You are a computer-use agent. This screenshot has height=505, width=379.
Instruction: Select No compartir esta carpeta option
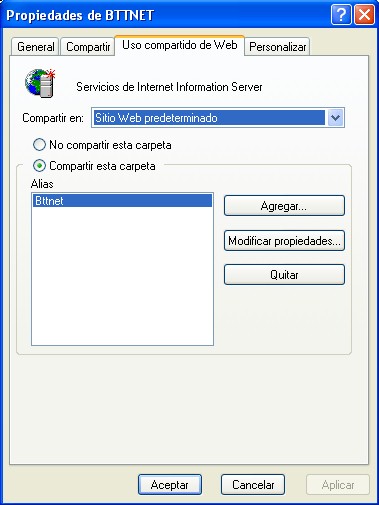point(39,145)
